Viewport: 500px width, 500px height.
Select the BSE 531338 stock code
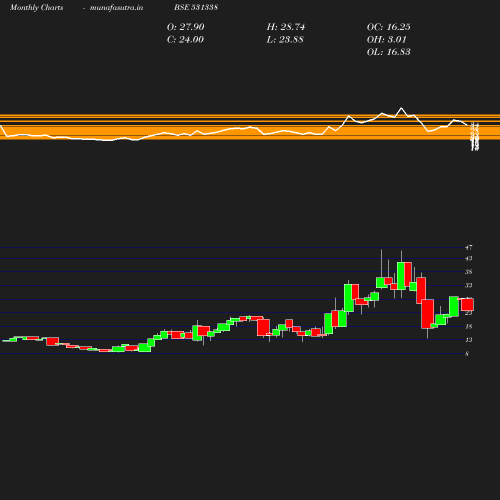[x=196, y=7]
